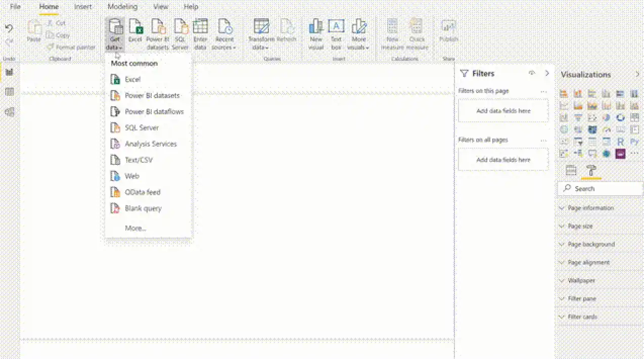The height and width of the screenshot is (359, 644).
Task: Choose Blank query from the list
Action: point(148,209)
